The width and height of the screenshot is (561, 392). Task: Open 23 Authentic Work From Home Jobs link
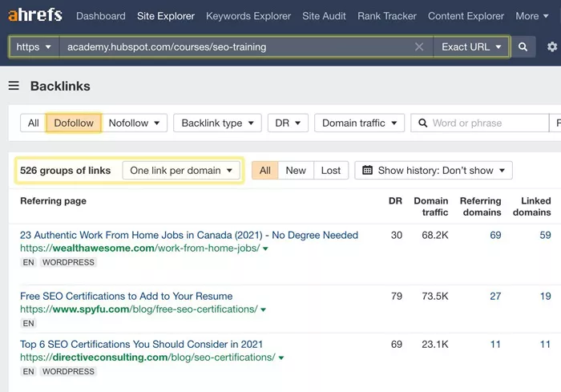tap(189, 235)
